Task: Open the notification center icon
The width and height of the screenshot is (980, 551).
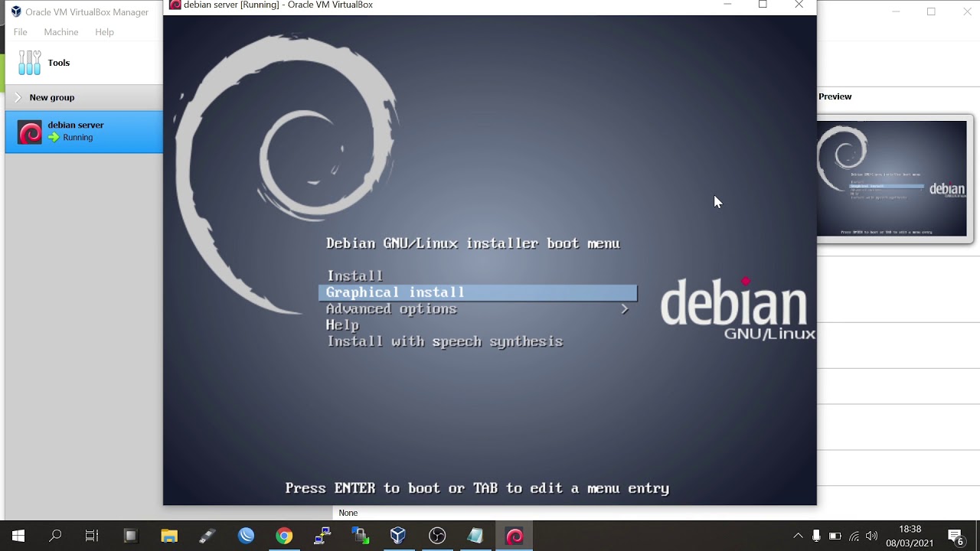Action: [955, 536]
